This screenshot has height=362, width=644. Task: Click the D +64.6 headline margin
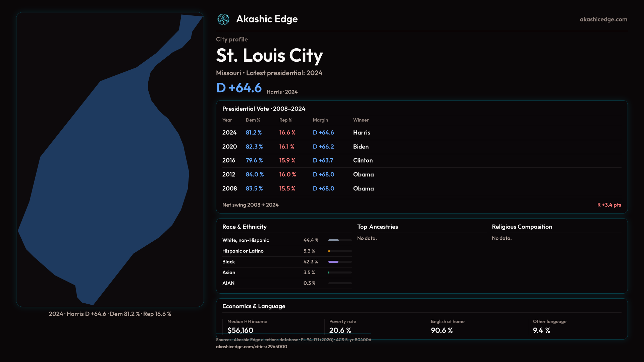[x=239, y=88]
